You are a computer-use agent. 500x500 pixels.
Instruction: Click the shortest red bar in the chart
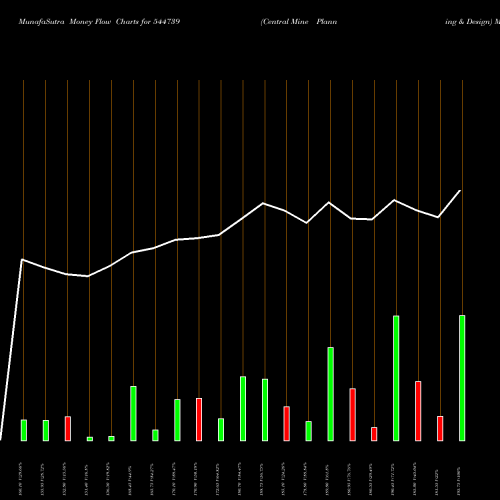(x=374, y=434)
